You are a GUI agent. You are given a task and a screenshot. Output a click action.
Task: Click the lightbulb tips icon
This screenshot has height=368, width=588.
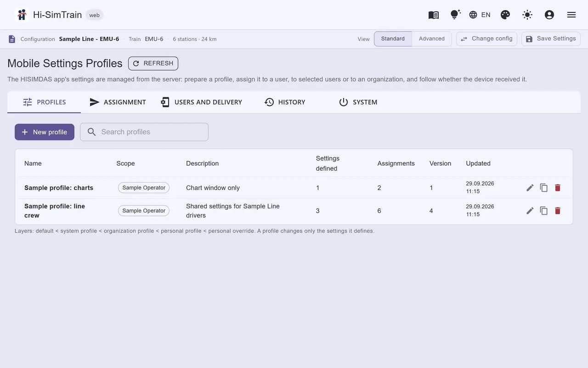(x=455, y=15)
